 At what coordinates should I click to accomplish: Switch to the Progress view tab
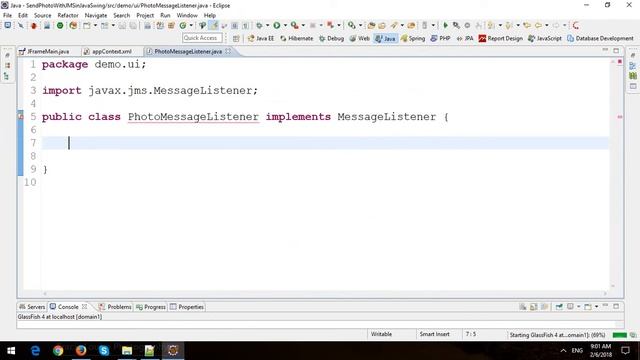point(151,307)
